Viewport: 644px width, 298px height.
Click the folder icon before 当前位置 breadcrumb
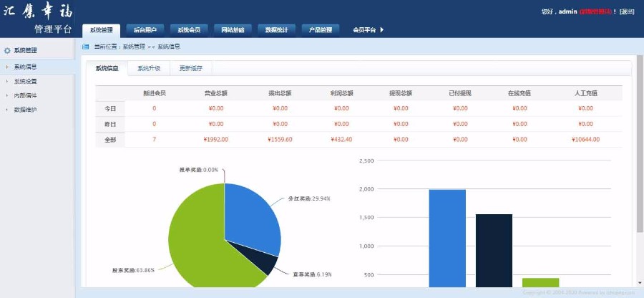[x=86, y=47]
